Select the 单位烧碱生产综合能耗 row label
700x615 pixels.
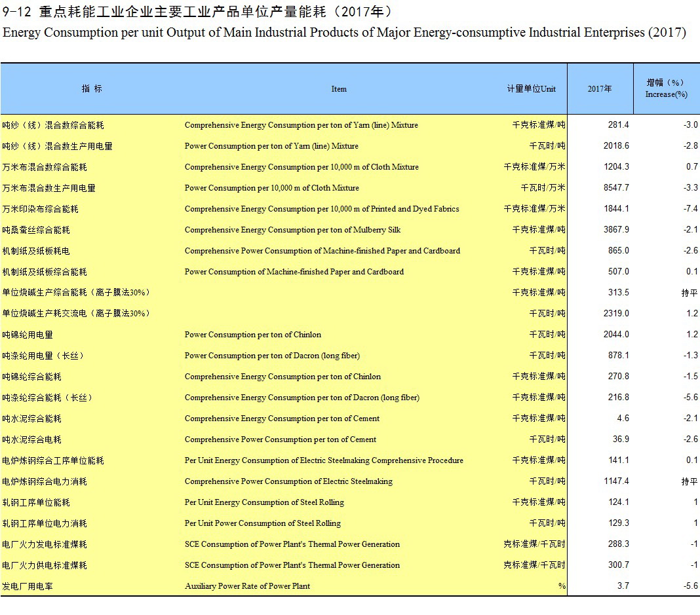76,293
